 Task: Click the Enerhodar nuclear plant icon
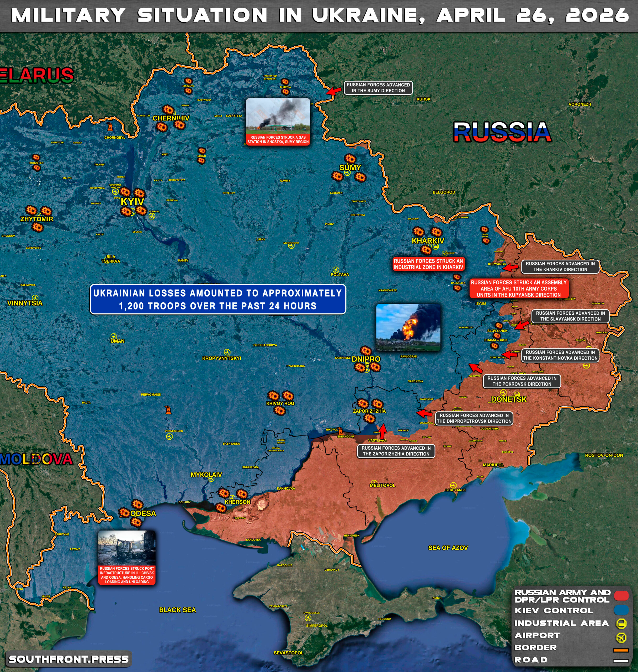tap(341, 432)
